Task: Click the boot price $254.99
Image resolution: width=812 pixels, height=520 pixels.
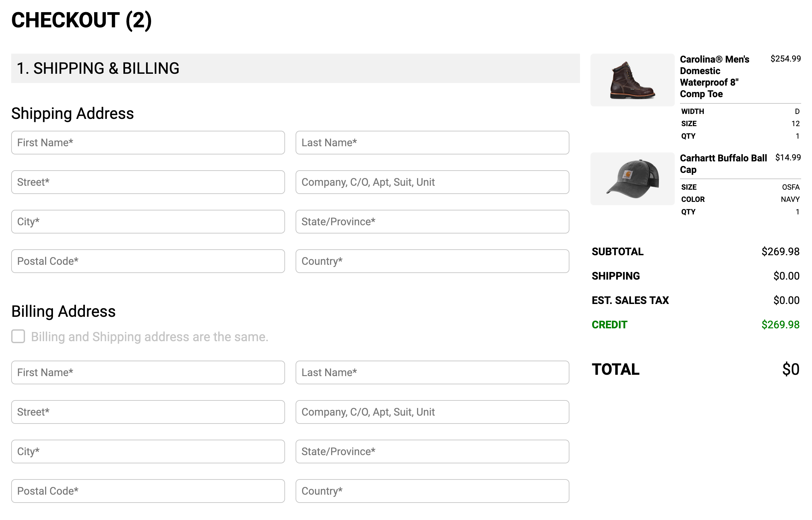Action: [x=785, y=59]
